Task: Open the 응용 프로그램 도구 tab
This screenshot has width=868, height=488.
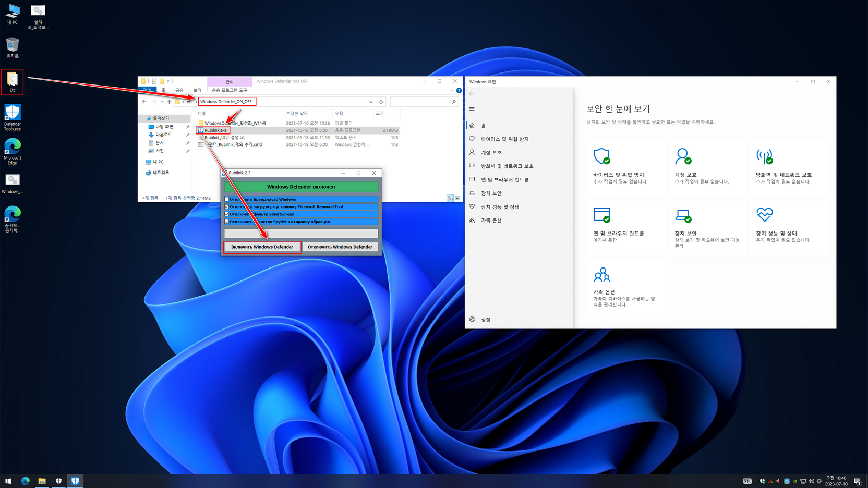Action: pos(230,90)
